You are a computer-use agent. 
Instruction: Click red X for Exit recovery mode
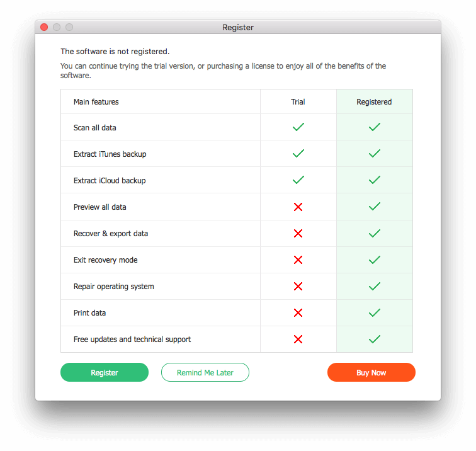[298, 260]
